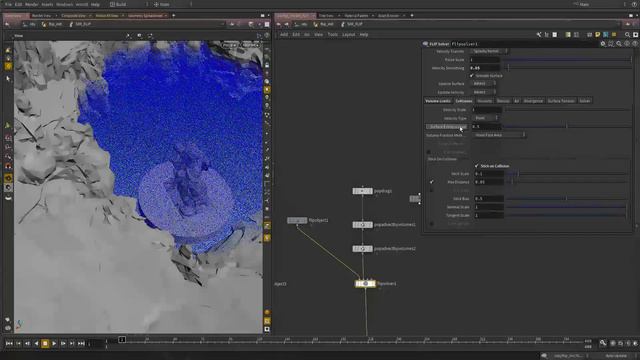Select the flipsolver1 node
Viewport: 640px width, 360px height.
tap(365, 283)
